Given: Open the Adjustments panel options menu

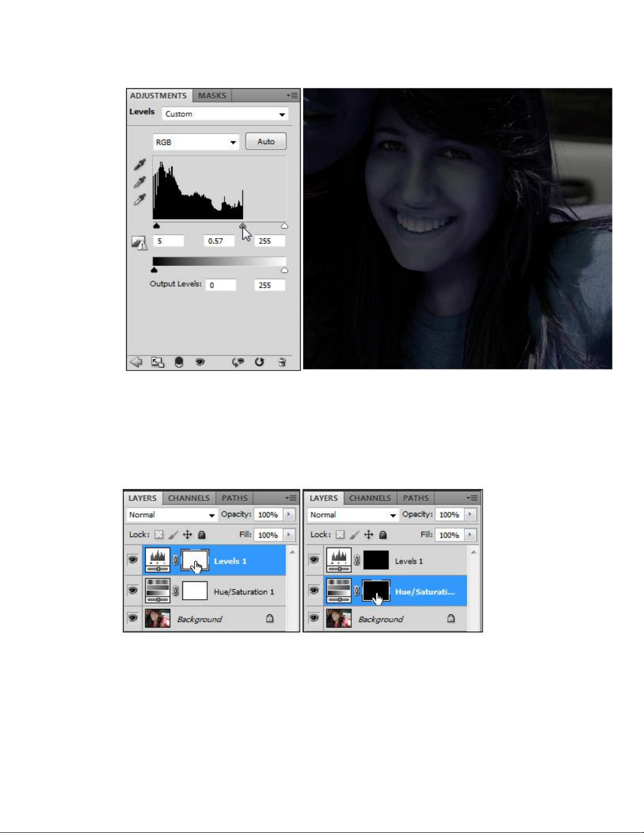Looking at the screenshot, I should (x=292, y=96).
